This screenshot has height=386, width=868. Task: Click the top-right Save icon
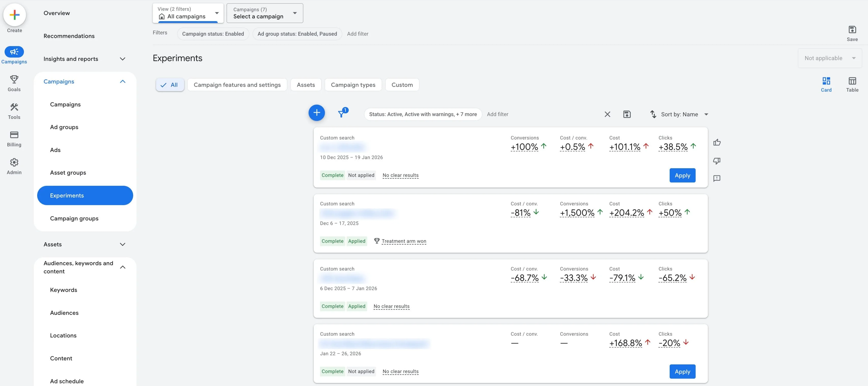852,30
